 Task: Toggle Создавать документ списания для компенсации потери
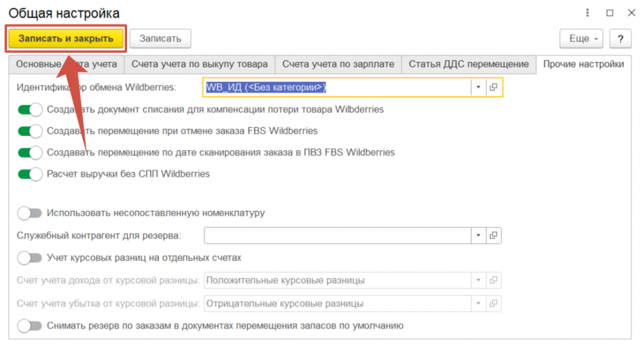click(x=30, y=110)
